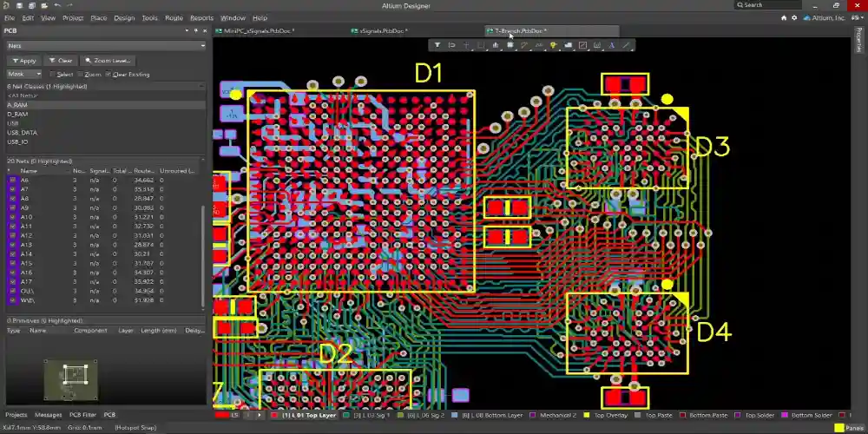Click the selection filter icon in active bar
Image resolution: width=868 pixels, height=434 pixels.
tap(437, 45)
